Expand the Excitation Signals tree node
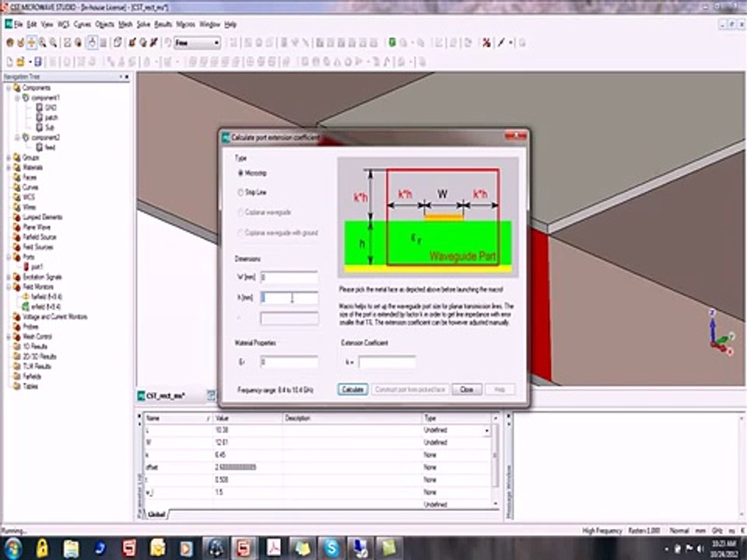The width and height of the screenshot is (747, 560). coord(9,277)
